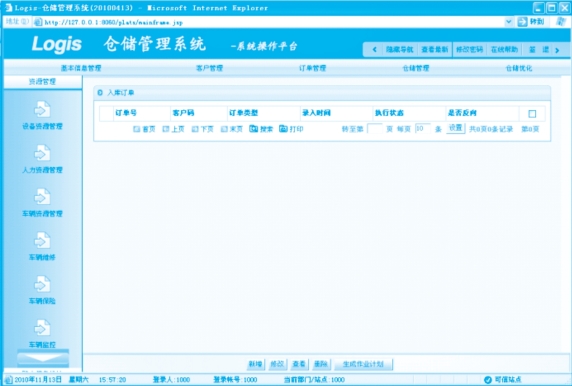Click the 转至第 page number field
The width and height of the screenshot is (572, 386).
[375, 128]
